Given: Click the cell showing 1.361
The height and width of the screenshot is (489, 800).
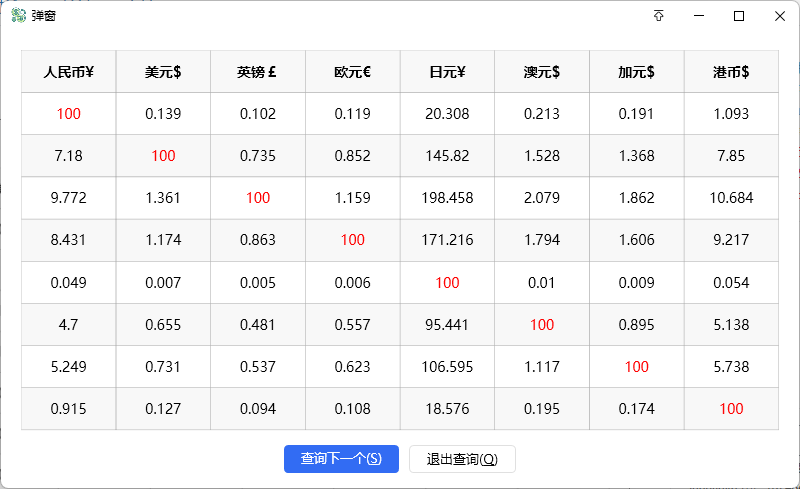Looking at the screenshot, I should click(163, 198).
